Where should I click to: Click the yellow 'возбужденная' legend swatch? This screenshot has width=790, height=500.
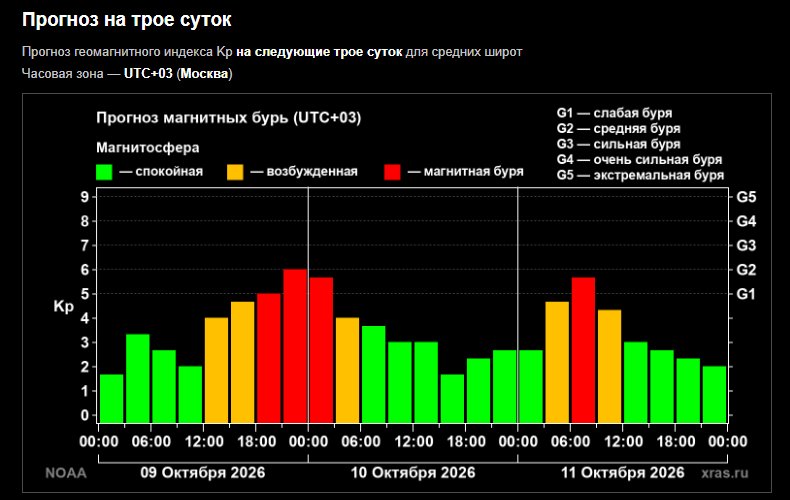click(235, 172)
